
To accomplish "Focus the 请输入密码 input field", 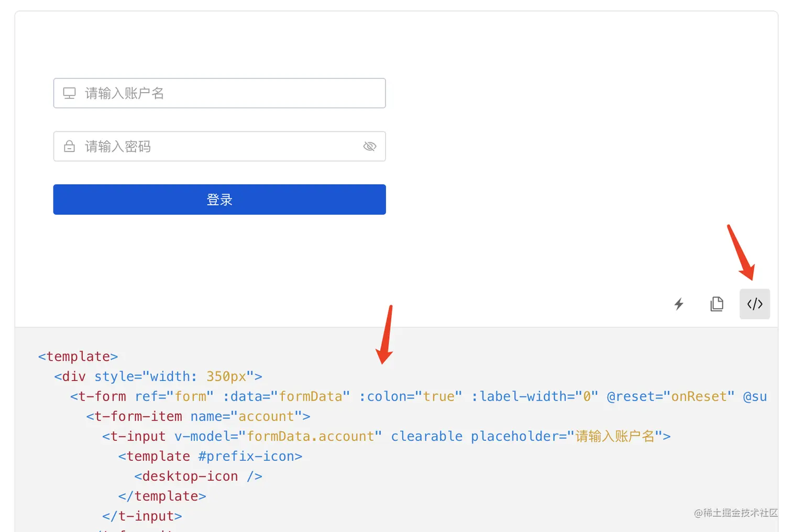I will (219, 146).
